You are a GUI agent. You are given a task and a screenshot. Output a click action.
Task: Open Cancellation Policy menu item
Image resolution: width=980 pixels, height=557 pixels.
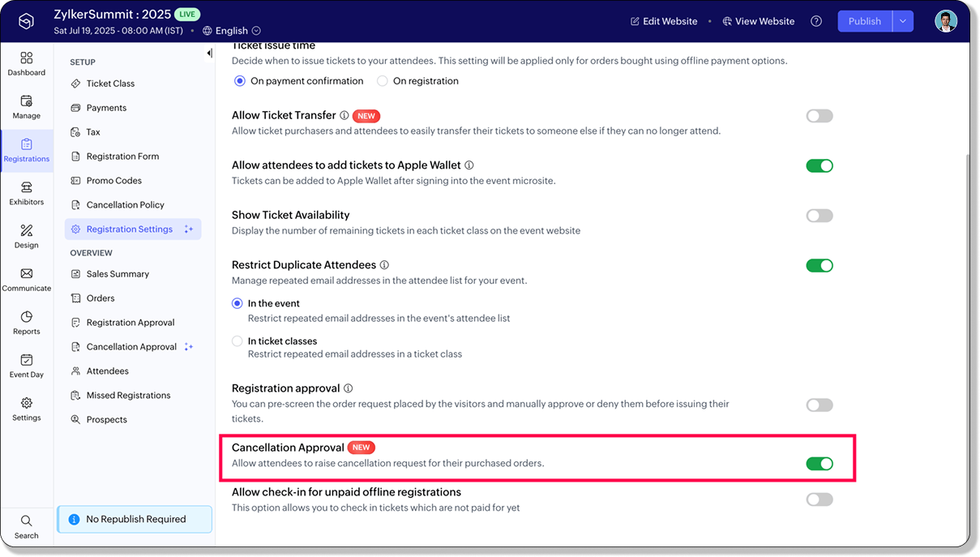point(118,205)
